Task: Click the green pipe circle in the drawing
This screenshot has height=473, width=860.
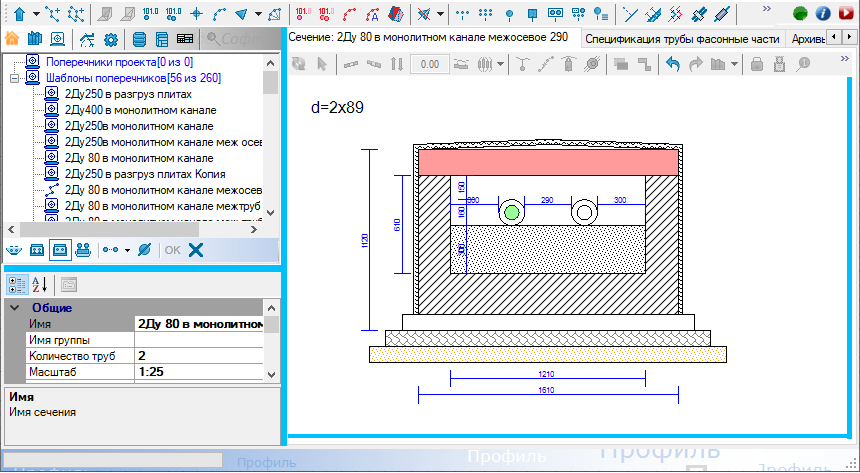Action: pos(512,212)
